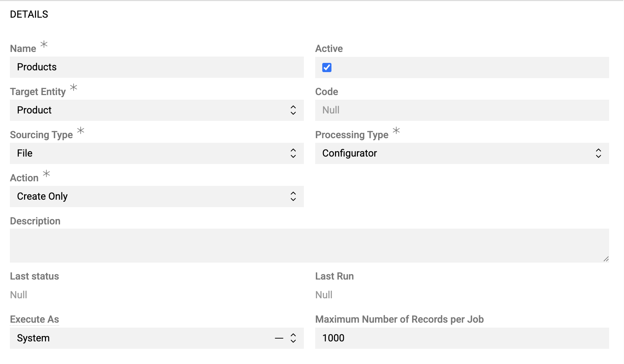624x364 pixels.
Task: Click the Execute As up-down chevron icon
Action: (x=293, y=338)
